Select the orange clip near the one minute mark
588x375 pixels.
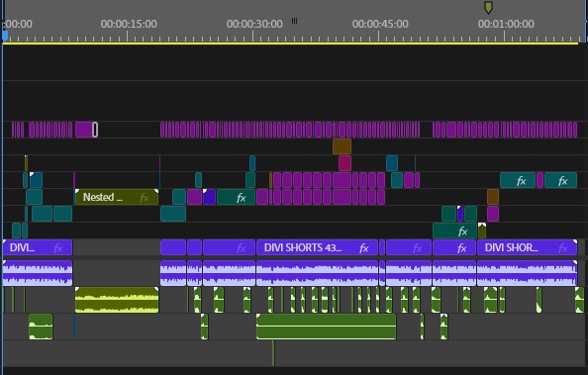pyautogui.click(x=493, y=197)
